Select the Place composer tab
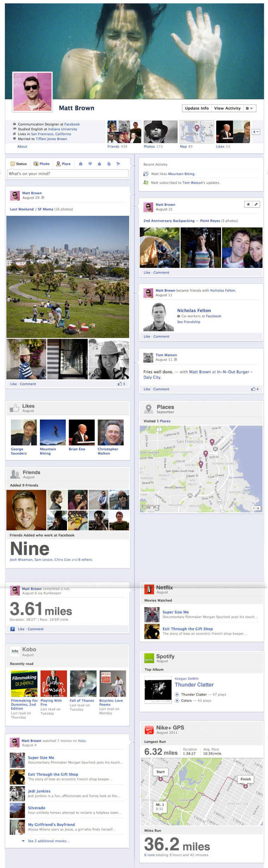 coord(63,164)
